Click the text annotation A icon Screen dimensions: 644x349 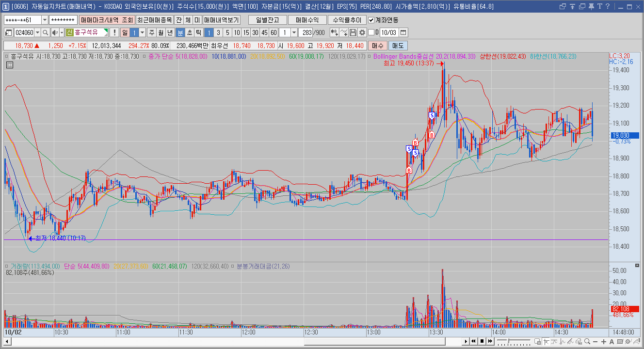point(612,342)
